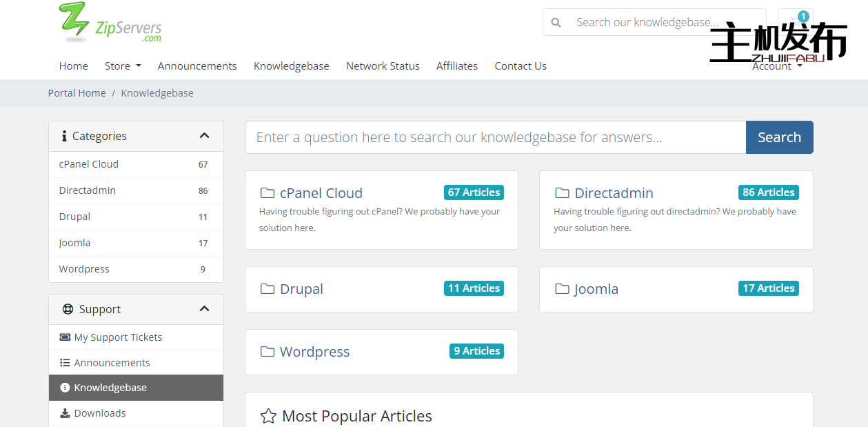Select Downloads in the Support sidebar
The height and width of the screenshot is (427, 868).
(x=99, y=413)
